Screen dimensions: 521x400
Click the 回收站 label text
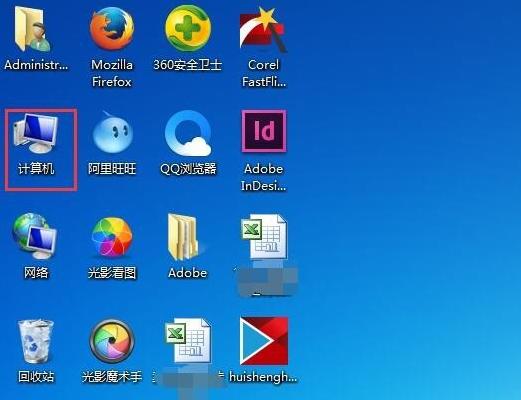tap(36, 377)
